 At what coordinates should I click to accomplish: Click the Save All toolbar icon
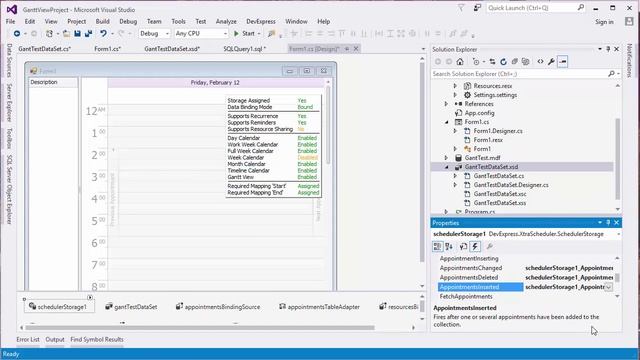click(x=88, y=33)
